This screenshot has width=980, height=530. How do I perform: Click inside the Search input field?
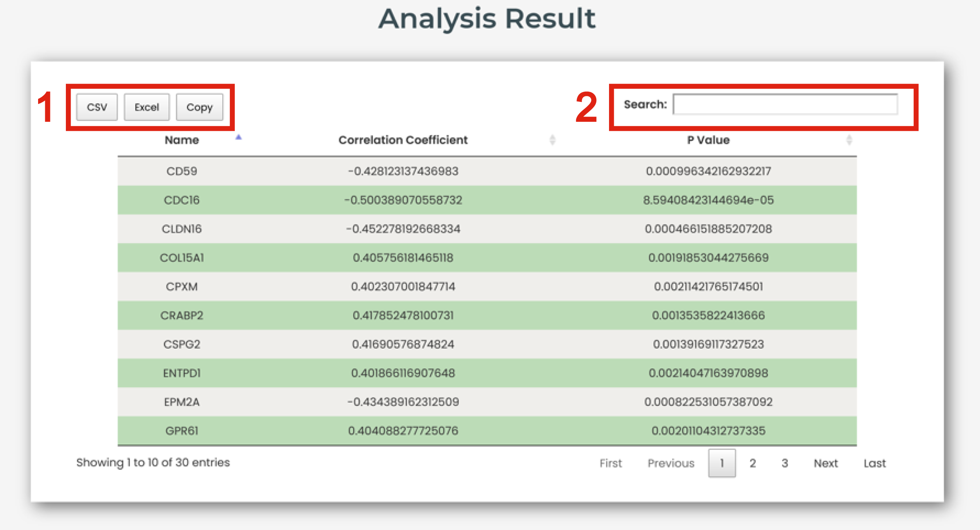(785, 105)
